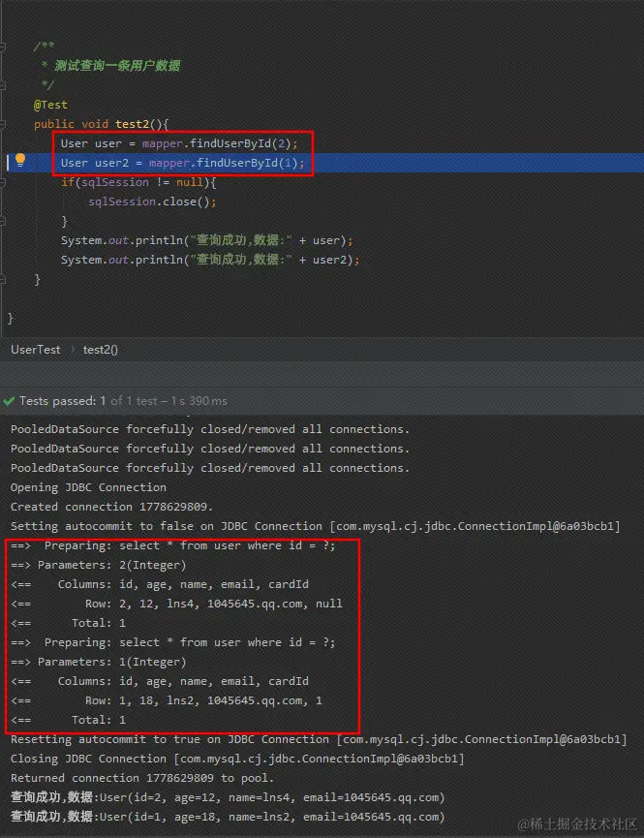Click the output line 'User(id=1, age=18'
Image resolution: width=644 pixels, height=838 pixels.
coord(228,817)
